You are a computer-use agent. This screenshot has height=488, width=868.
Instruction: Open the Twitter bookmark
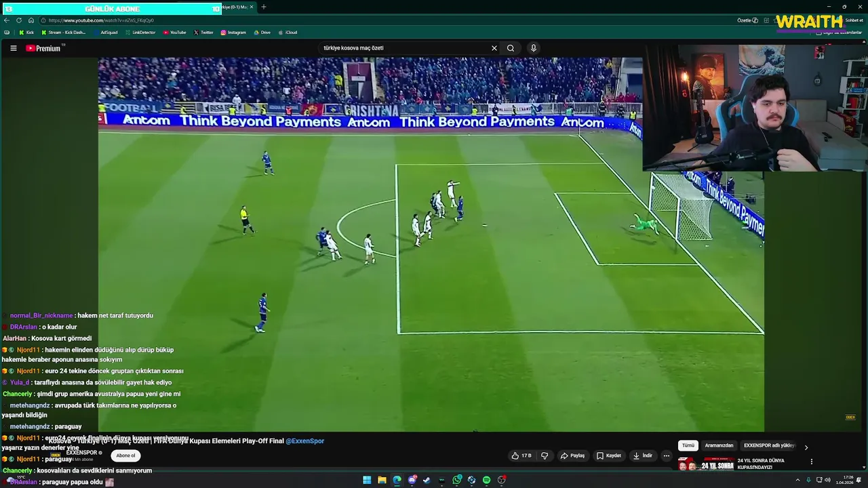203,33
